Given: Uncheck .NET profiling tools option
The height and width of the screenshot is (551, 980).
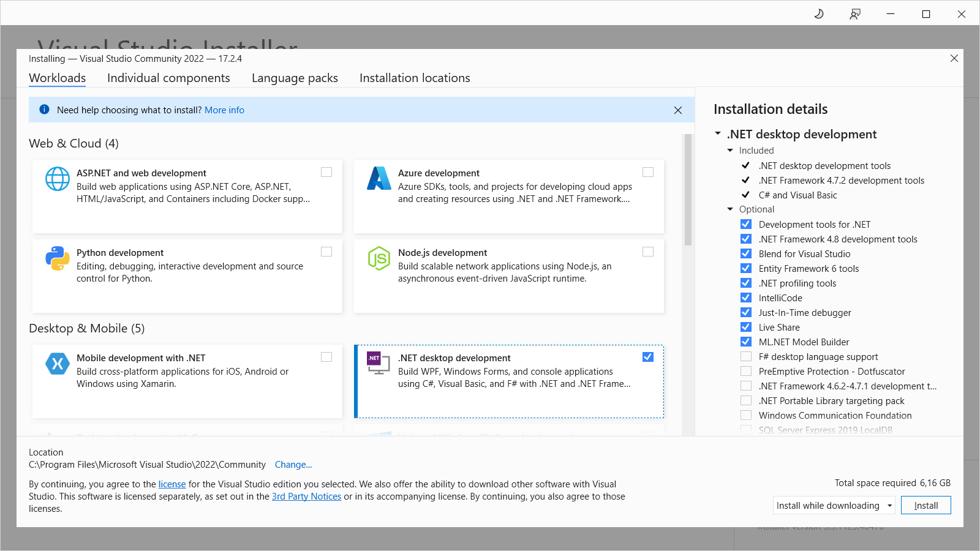Looking at the screenshot, I should click(746, 283).
